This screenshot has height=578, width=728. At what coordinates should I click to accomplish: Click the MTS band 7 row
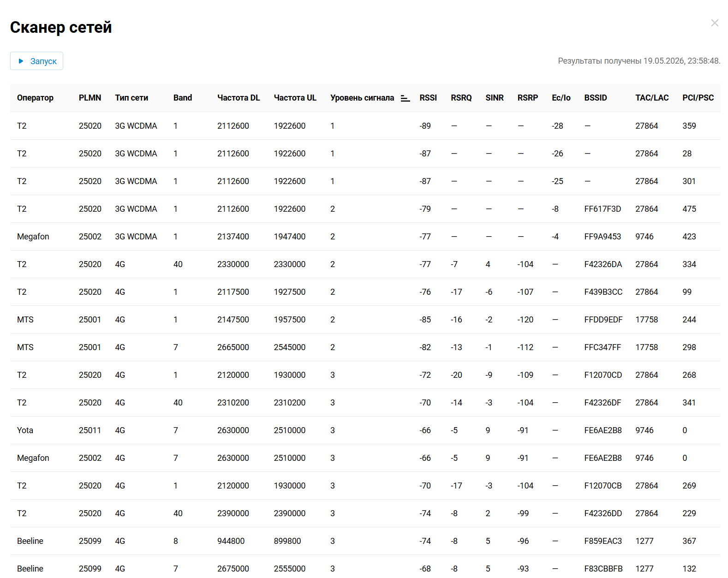[365, 347]
